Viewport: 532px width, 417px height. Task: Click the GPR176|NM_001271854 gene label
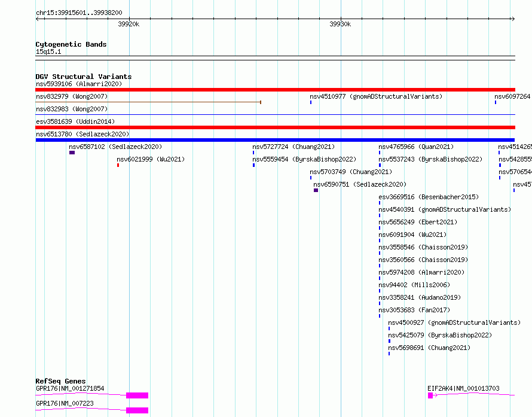click(x=70, y=388)
